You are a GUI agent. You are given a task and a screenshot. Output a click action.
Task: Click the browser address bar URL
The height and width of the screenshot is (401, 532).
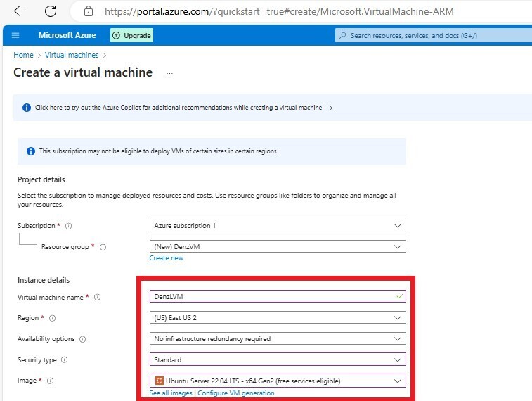click(x=279, y=11)
